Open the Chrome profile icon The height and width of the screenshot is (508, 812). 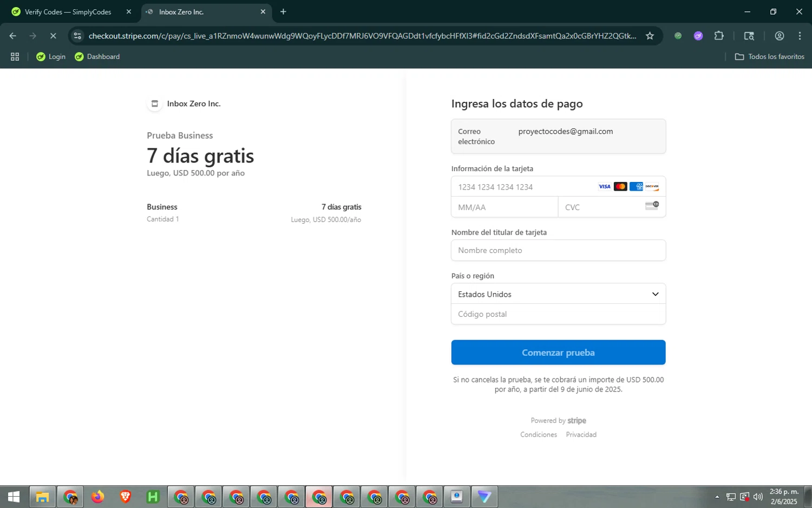pyautogui.click(x=780, y=36)
